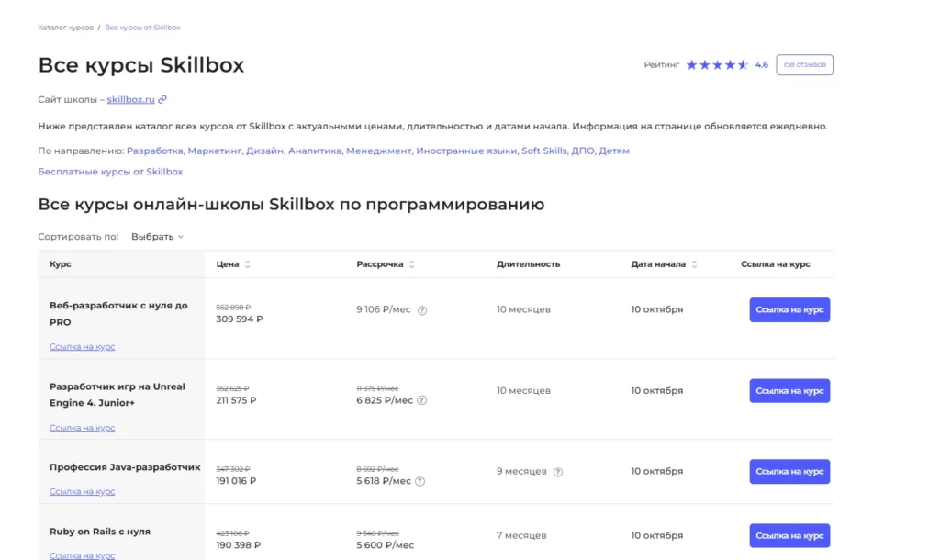This screenshot has height=560, width=940.
Task: Click the link icon beside skillbox.ru
Action: [162, 99]
